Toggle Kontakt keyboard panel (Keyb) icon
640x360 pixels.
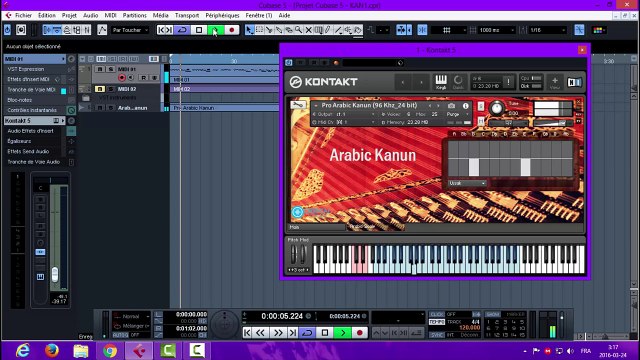tap(441, 82)
